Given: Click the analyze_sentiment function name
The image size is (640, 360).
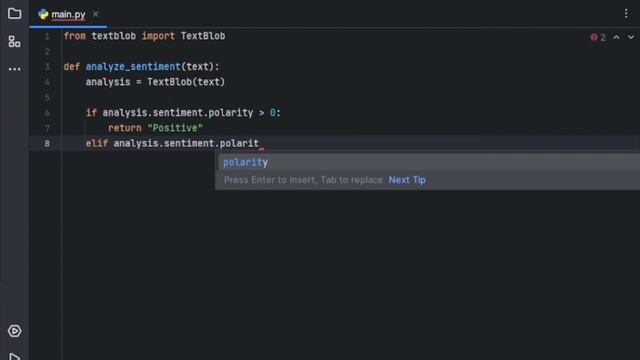Looking at the screenshot, I should pos(133,67).
